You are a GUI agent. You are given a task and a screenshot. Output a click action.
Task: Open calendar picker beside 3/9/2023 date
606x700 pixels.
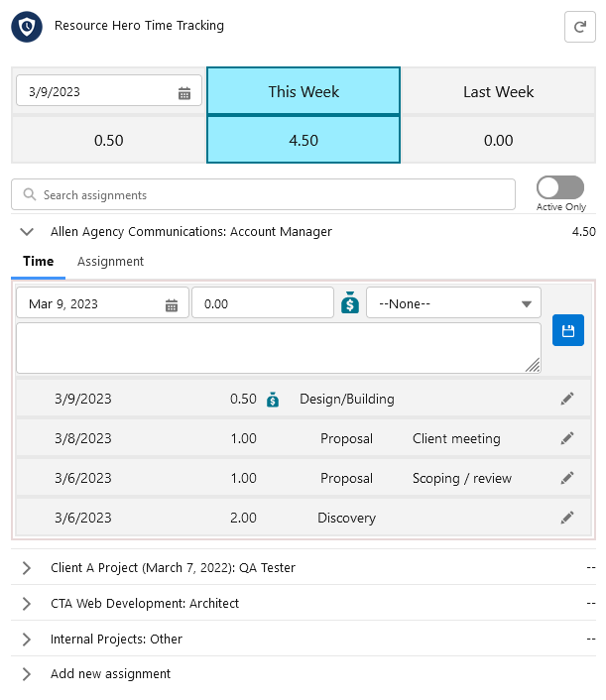pyautogui.click(x=184, y=93)
